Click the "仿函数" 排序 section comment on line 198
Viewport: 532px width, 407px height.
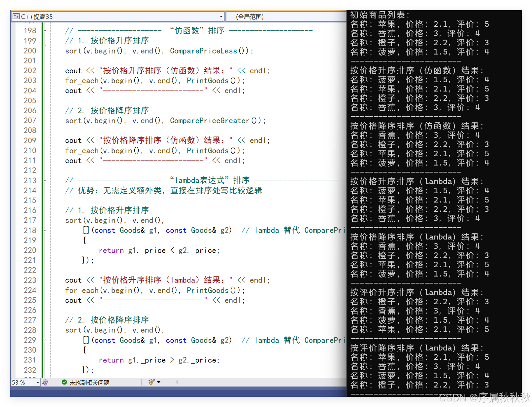click(x=189, y=31)
